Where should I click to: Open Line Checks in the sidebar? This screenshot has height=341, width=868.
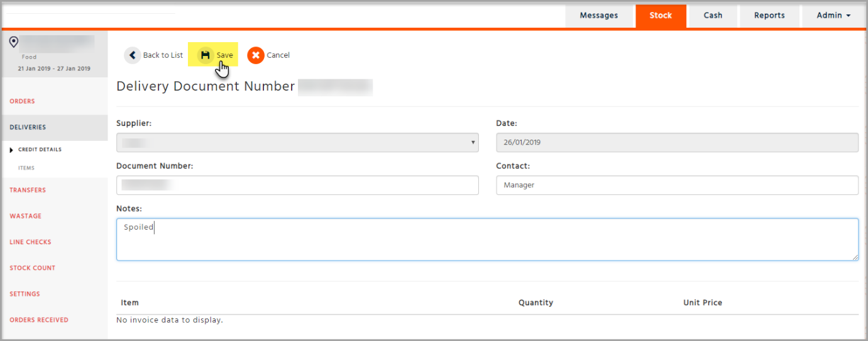point(30,242)
